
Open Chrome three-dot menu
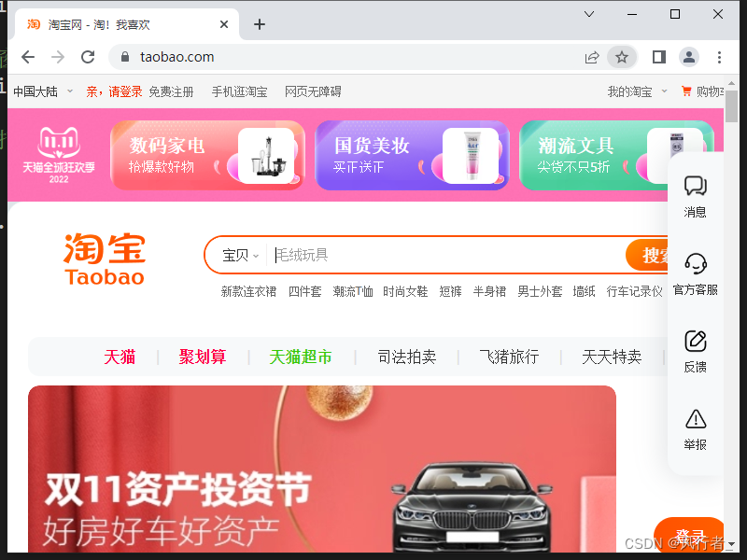click(719, 57)
